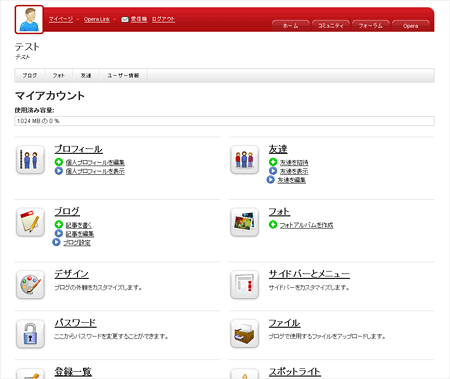Click the 個人プロフィールを表示 link
Image resolution: width=450 pixels, height=379 pixels.
(95, 171)
